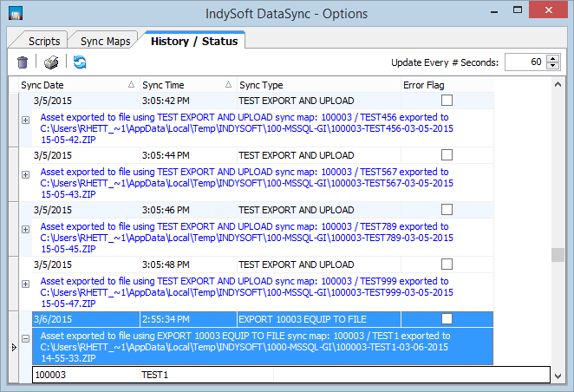Screen dimensions: 574x392
Task: Toggle Error Flag checkbox for 3:05:42 PM row
Action: click(x=447, y=101)
